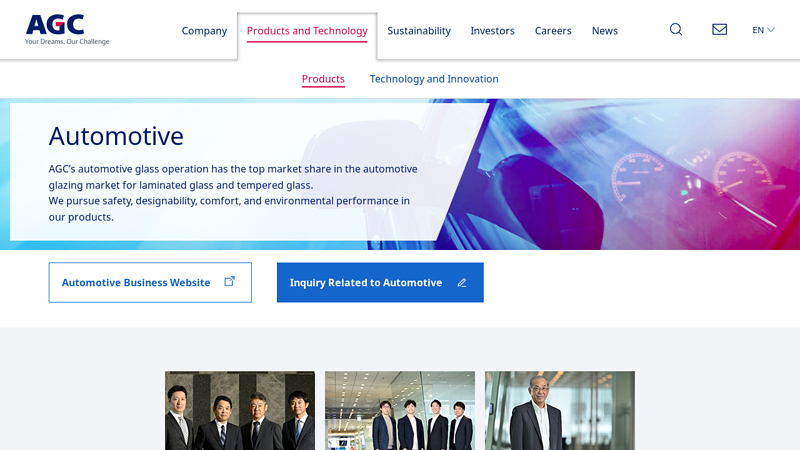Expand the EN language dropdown
800x450 pixels.
(763, 30)
